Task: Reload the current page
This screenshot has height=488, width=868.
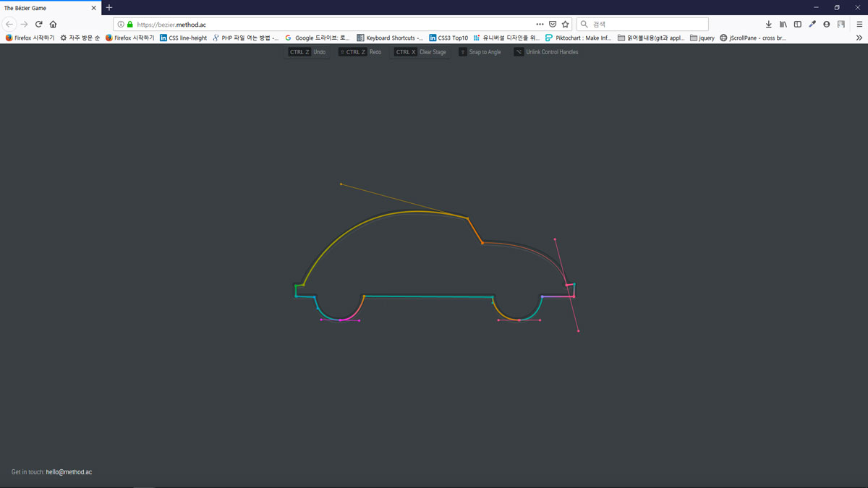Action: [38, 24]
